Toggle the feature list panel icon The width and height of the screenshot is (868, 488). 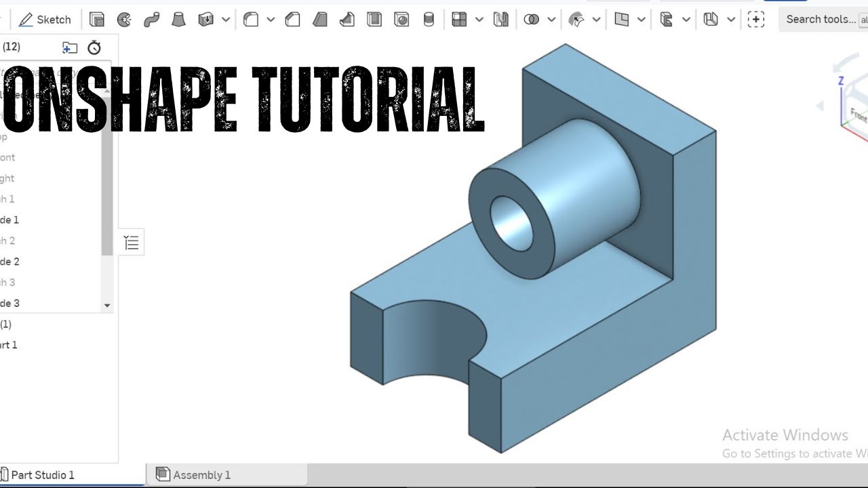pyautogui.click(x=132, y=243)
